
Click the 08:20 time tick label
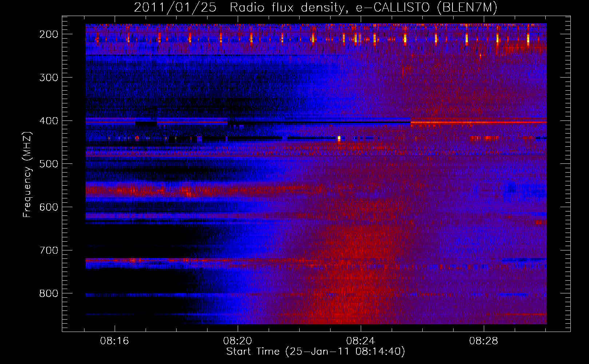238,341
